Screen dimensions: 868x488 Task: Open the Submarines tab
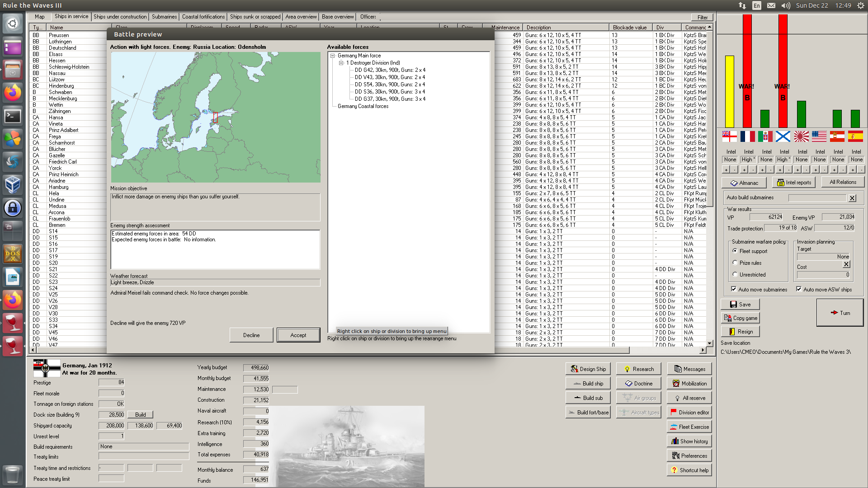coord(164,17)
